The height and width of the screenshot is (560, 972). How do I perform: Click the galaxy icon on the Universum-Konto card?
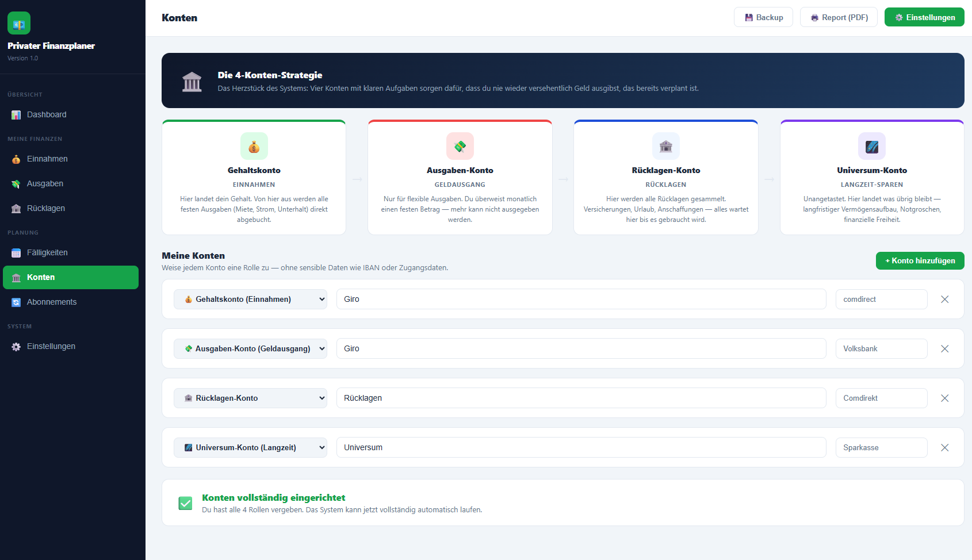pyautogui.click(x=872, y=146)
